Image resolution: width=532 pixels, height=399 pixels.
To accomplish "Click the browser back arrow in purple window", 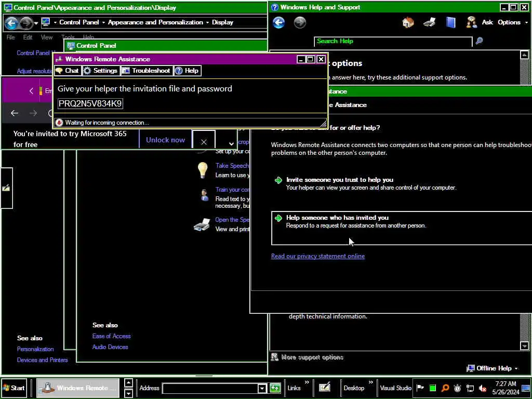I will pyautogui.click(x=14, y=113).
